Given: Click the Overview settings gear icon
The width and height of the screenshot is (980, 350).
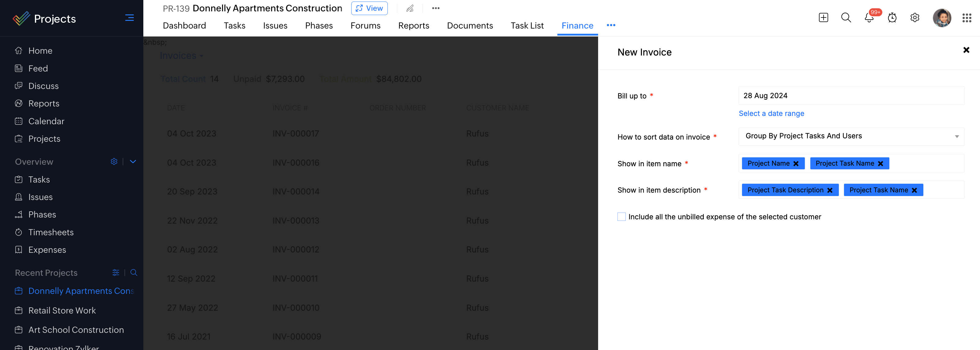Looking at the screenshot, I should pos(114,161).
